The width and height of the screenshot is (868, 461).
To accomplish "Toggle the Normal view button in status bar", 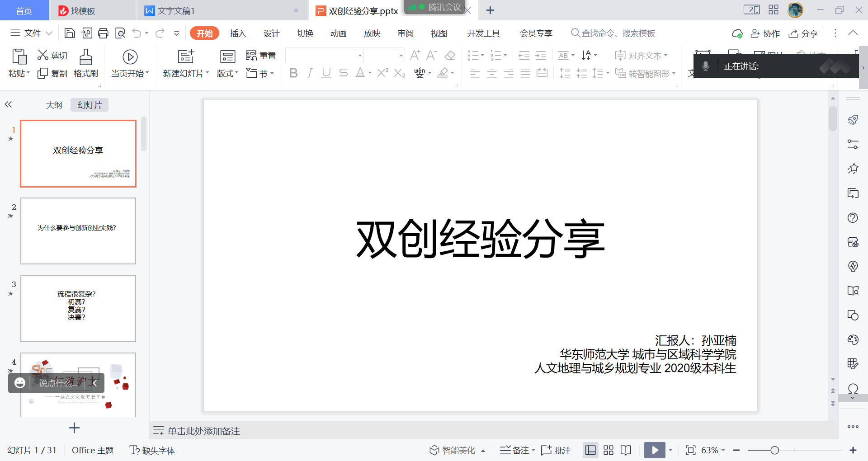I will coord(590,450).
